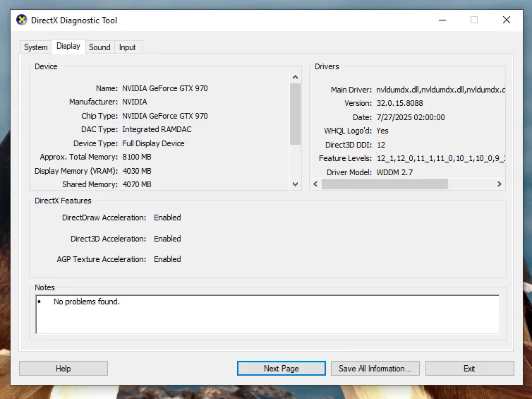Image resolution: width=532 pixels, height=399 pixels.
Task: Click the DirectDraw Acceleration Enabled value
Action: [x=167, y=218]
